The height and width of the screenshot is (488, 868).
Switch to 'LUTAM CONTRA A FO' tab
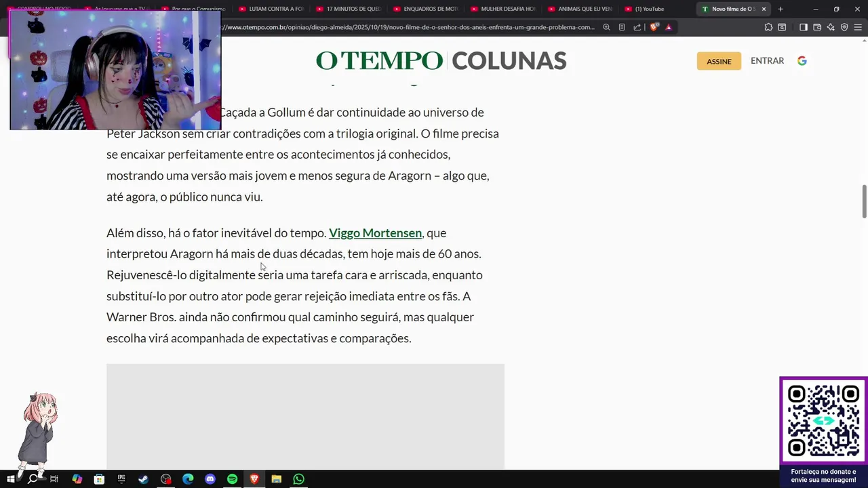(272, 9)
